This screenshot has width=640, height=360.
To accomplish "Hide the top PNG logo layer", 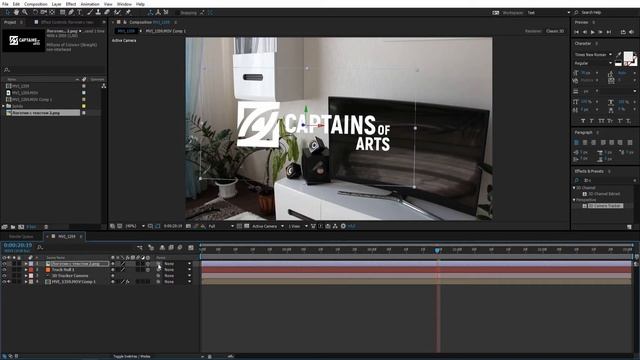I will 4,264.
